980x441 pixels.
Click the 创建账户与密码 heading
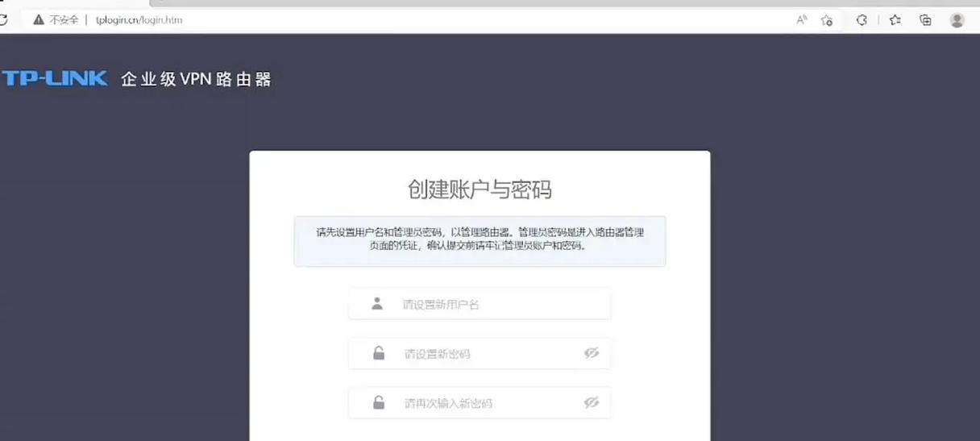pyautogui.click(x=480, y=189)
